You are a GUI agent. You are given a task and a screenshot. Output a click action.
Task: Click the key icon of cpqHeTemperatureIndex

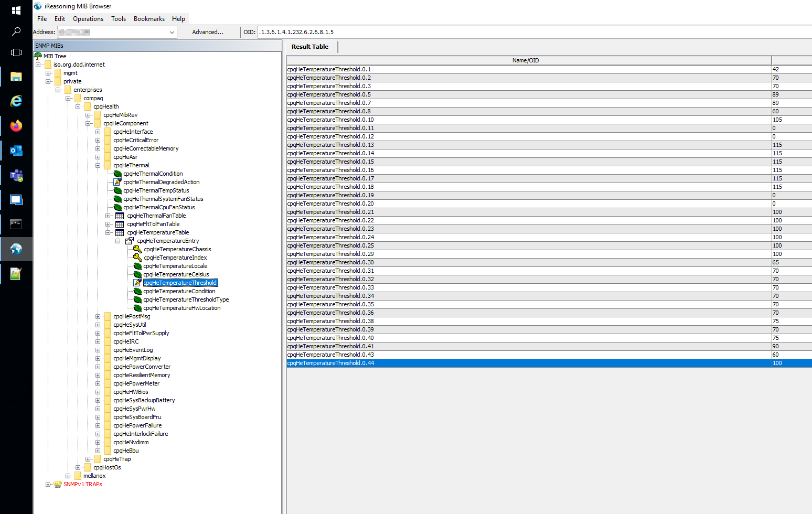[137, 258]
